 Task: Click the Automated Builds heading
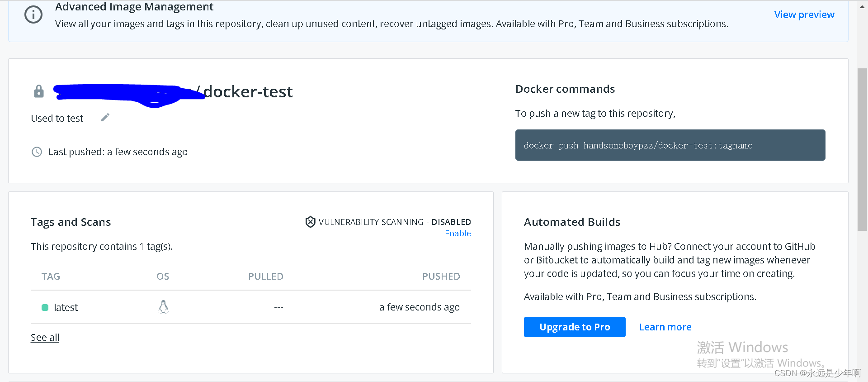click(x=572, y=222)
